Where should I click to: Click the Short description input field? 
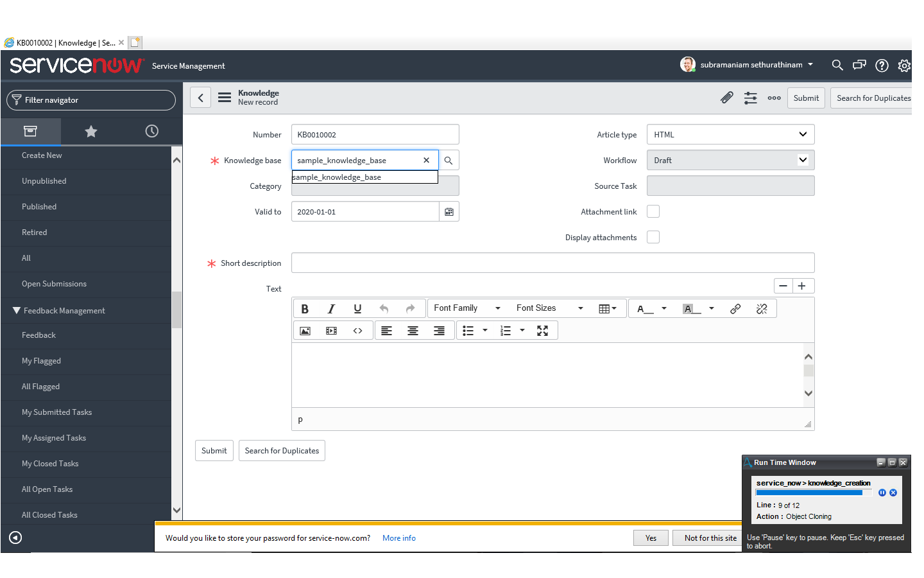click(552, 263)
